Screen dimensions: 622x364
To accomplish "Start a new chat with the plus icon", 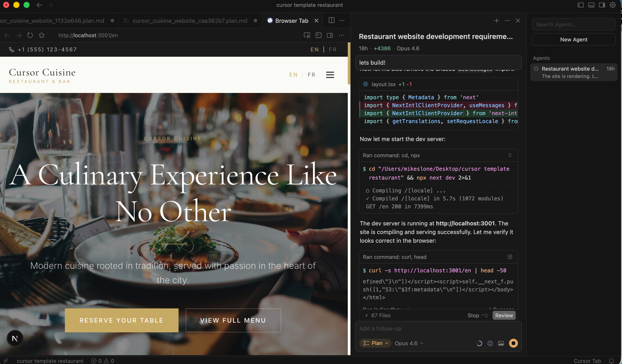I will (496, 21).
